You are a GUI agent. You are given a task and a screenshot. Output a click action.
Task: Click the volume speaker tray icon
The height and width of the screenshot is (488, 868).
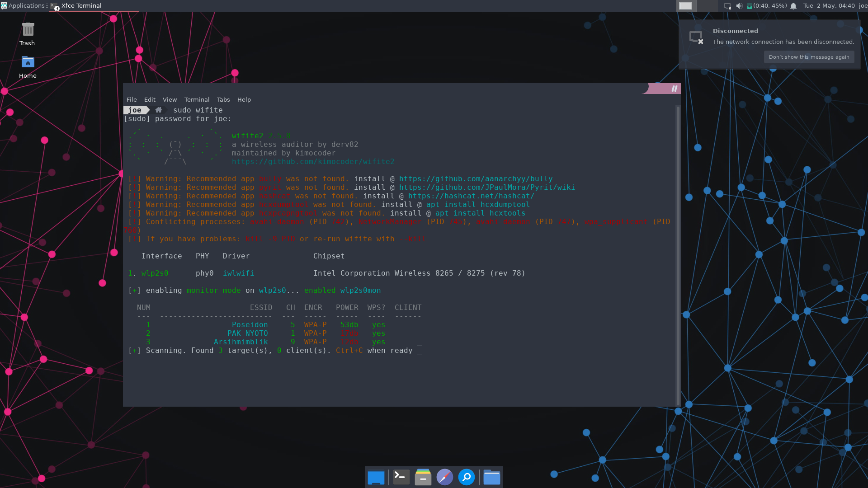(x=739, y=6)
